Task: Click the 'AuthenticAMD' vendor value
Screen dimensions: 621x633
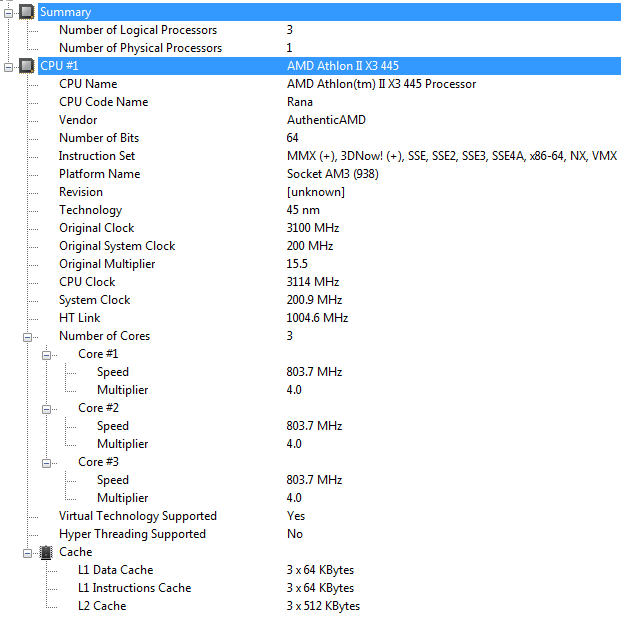Action: [x=326, y=120]
